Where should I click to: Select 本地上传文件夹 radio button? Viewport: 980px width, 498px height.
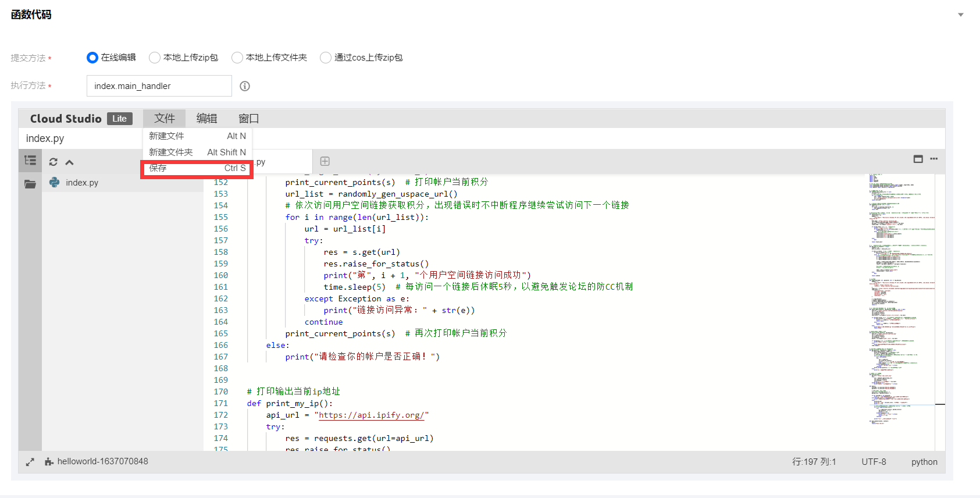(237, 58)
